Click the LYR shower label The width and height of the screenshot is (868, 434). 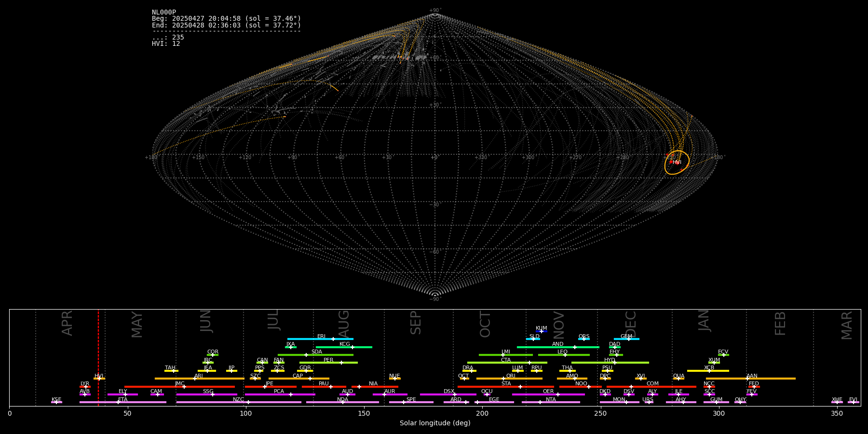tap(85, 384)
